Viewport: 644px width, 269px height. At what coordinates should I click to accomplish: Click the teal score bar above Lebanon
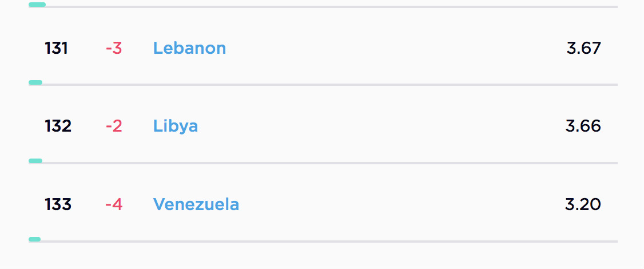click(x=37, y=5)
